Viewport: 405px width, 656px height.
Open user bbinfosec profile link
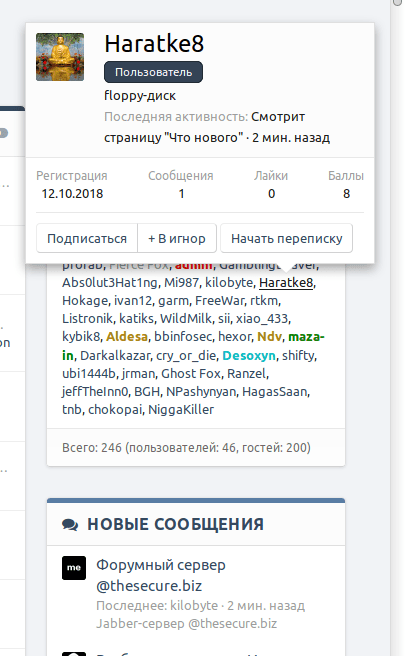tap(182, 337)
